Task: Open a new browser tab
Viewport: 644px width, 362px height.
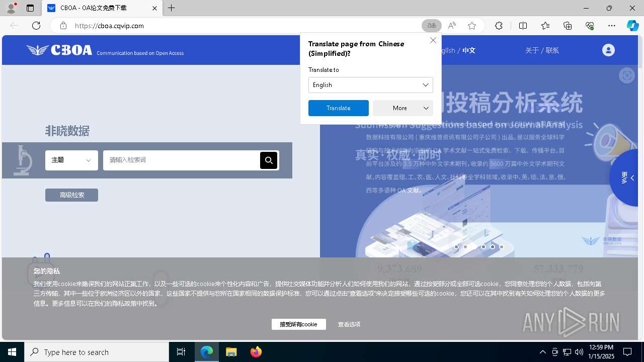Action: coord(172,8)
